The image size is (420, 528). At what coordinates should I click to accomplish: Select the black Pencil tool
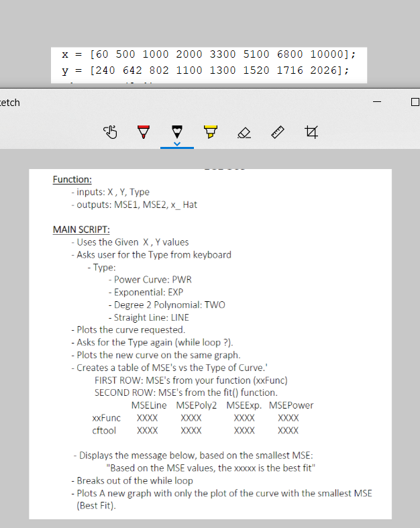[177, 131]
